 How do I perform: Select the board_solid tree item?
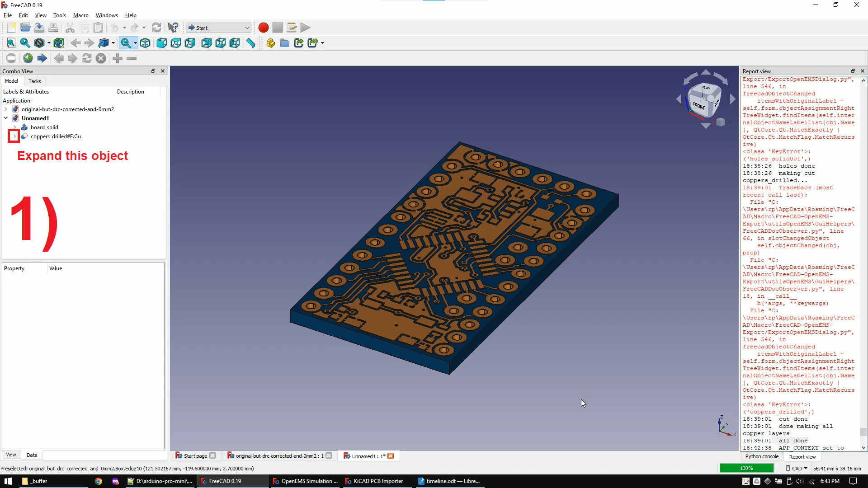click(x=45, y=127)
